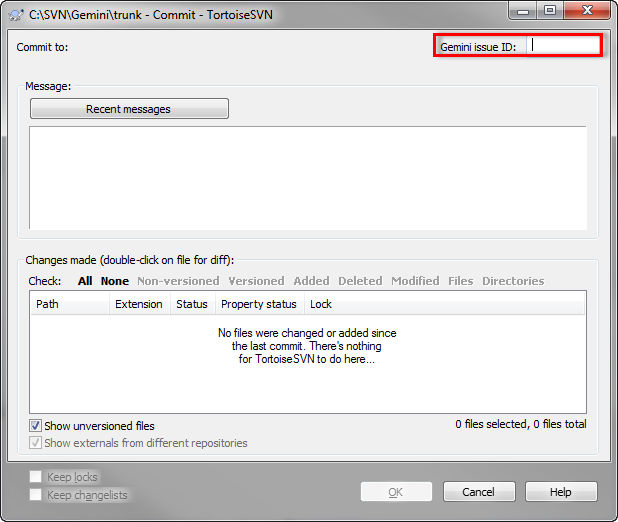Click the Non-versioned check filter
Screen dimensions: 618x522
click(x=178, y=281)
